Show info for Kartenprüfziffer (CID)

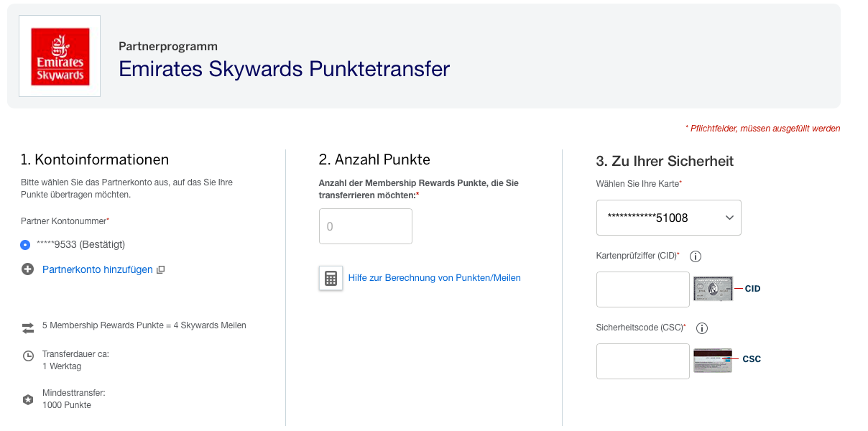(695, 256)
